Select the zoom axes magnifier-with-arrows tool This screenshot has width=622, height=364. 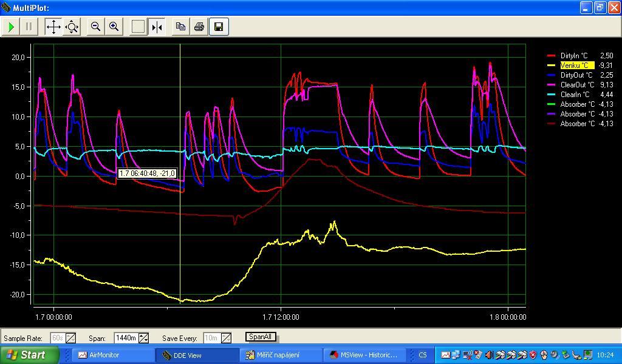72,27
